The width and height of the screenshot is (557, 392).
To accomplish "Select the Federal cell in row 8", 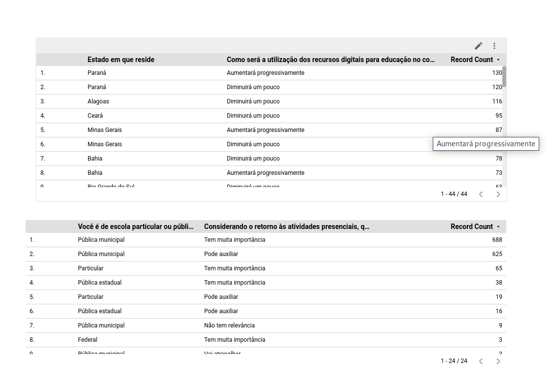I will pyautogui.click(x=88, y=340).
